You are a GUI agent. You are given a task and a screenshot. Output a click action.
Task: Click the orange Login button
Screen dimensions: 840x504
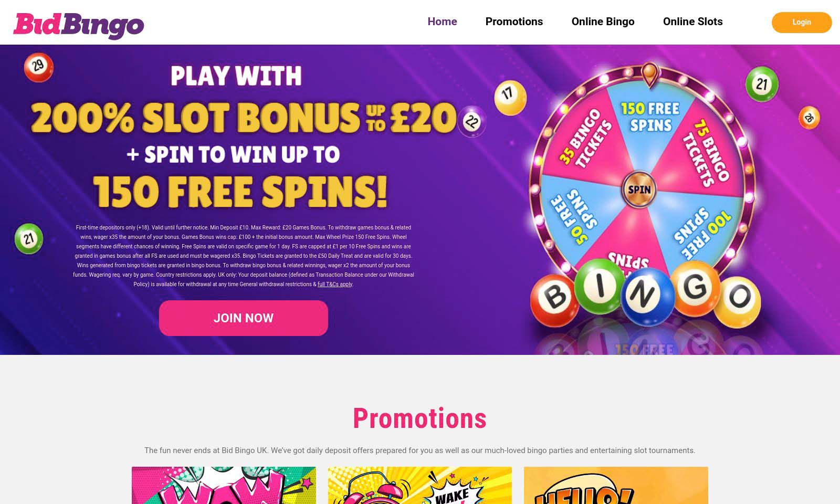[801, 22]
